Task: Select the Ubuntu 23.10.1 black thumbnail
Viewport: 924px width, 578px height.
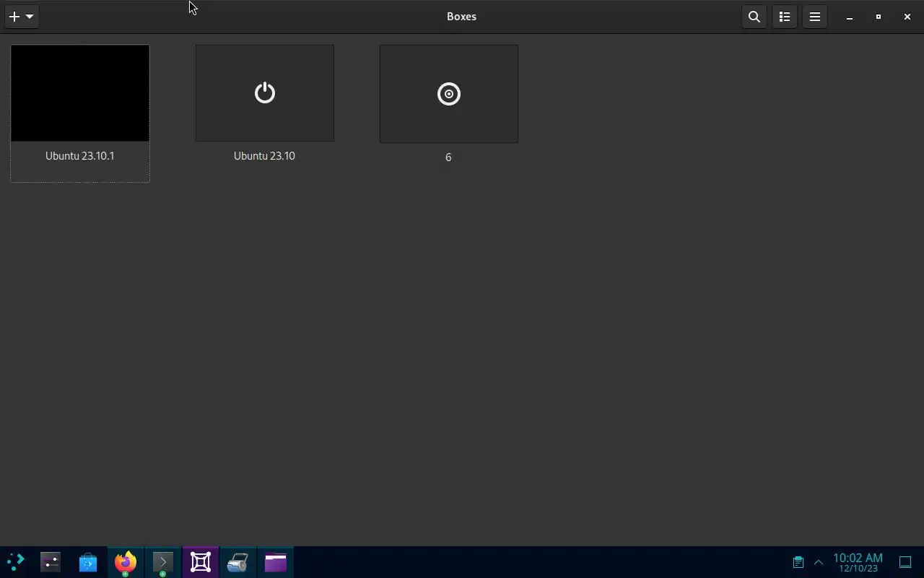Action: coord(80,93)
